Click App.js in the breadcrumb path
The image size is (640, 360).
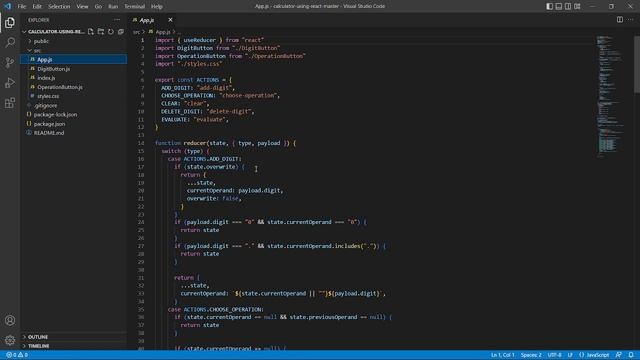163,31
